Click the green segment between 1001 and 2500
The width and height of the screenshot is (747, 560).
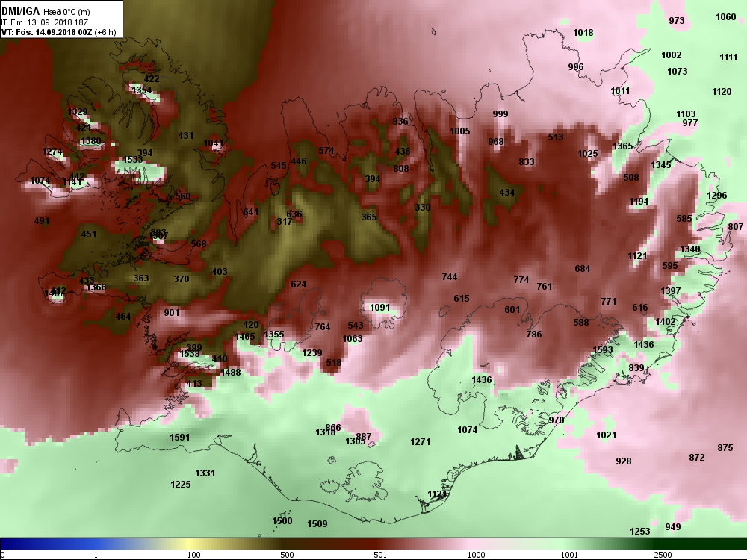click(615, 544)
